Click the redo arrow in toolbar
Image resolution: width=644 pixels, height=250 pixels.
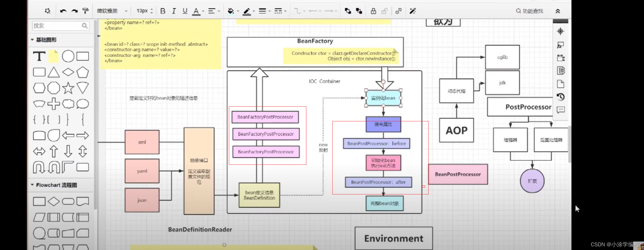click(x=74, y=11)
